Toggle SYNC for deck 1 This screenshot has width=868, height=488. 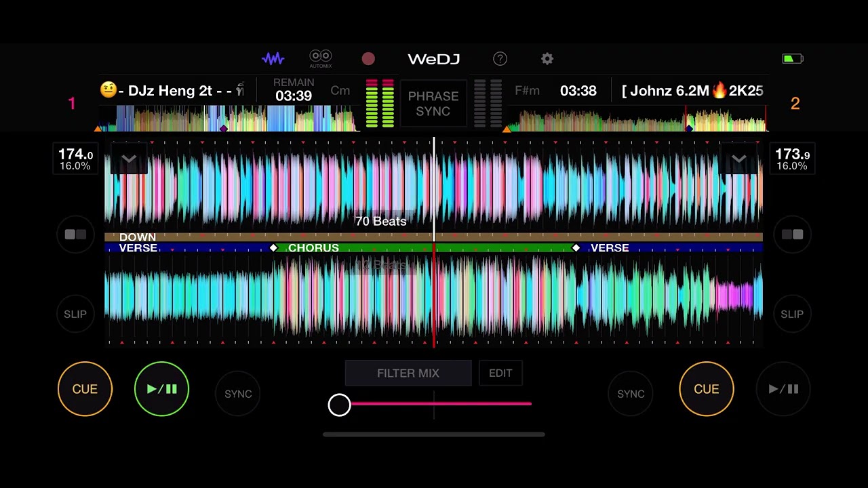pos(238,394)
